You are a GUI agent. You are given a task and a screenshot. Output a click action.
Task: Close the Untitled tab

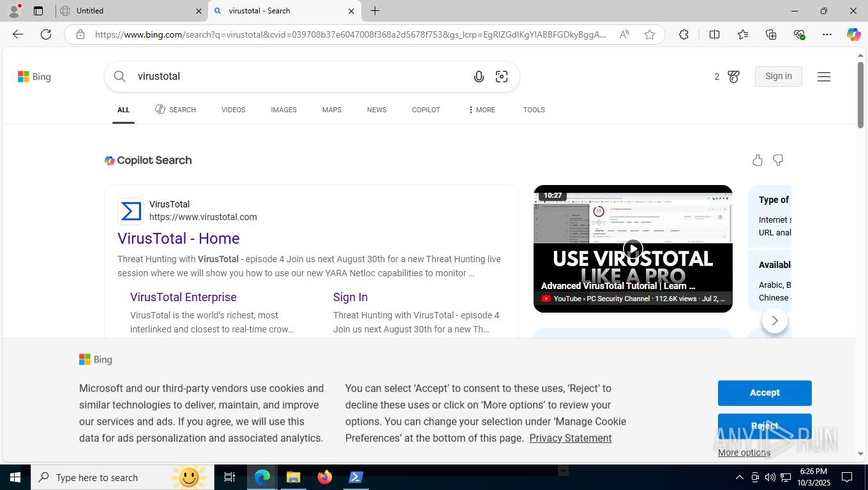(198, 11)
